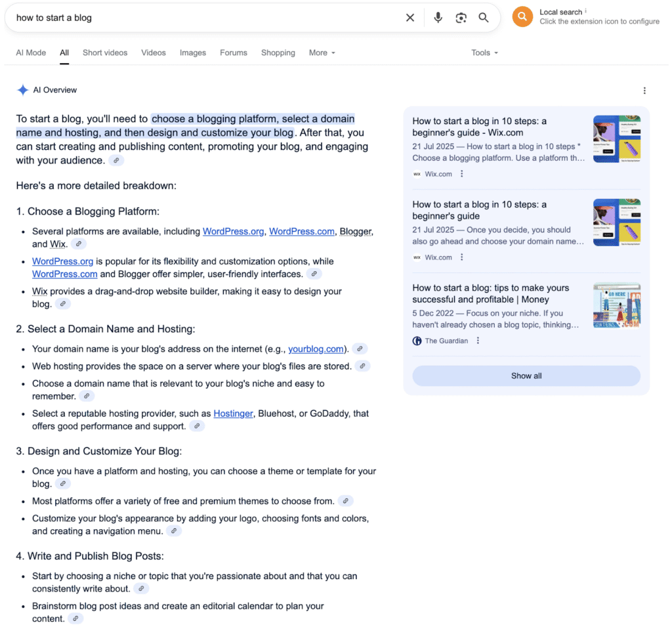Expand the More search filters dropdown
672x629 pixels.
tap(322, 53)
